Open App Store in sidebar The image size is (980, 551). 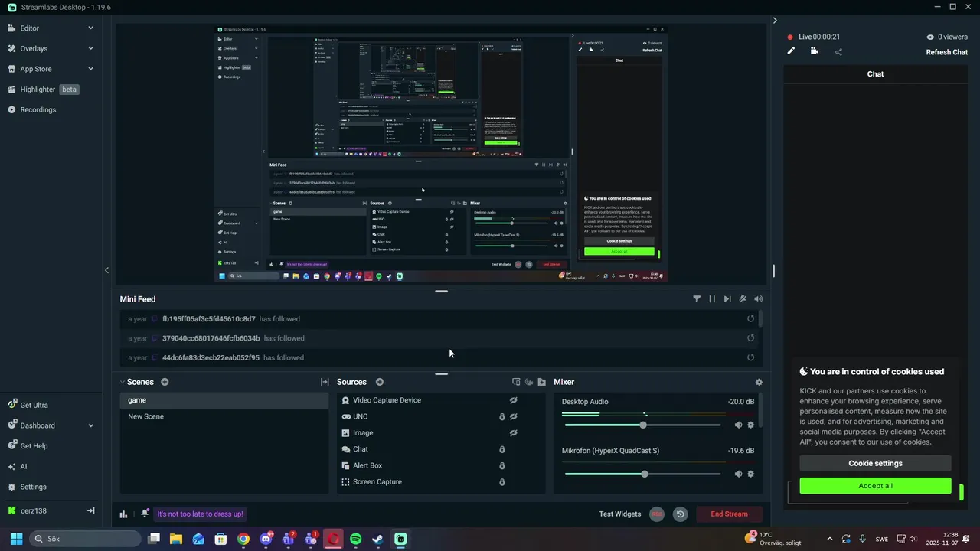[36, 69]
